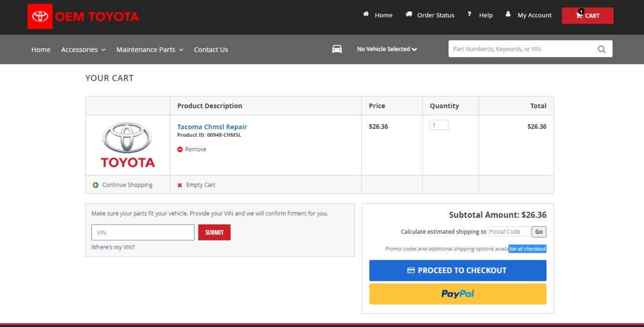Open the My Account link
The width and height of the screenshot is (644, 327).
pos(535,15)
